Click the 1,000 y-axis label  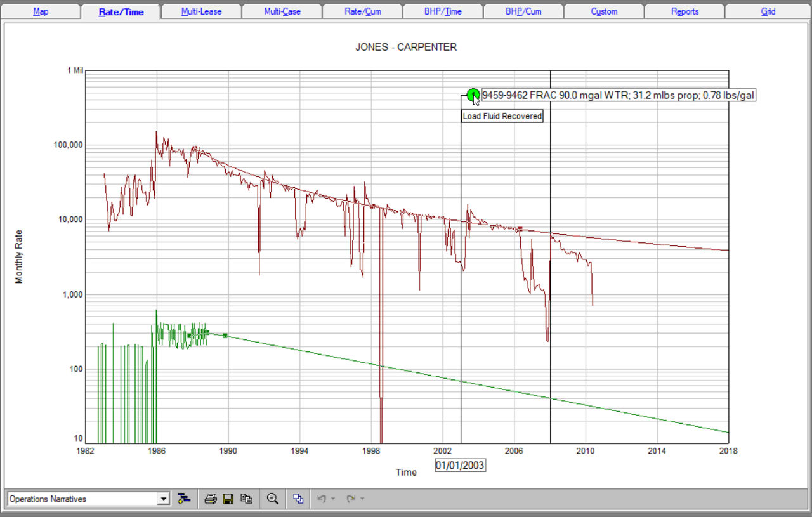click(x=72, y=294)
